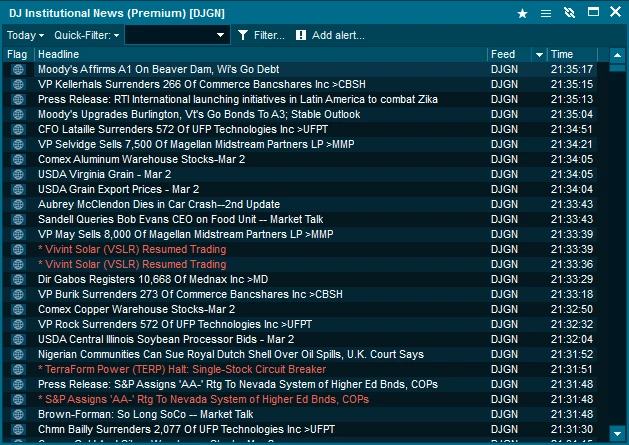
Task: Open first Vivint Solar Resumed Trading headline
Action: [x=132, y=249]
